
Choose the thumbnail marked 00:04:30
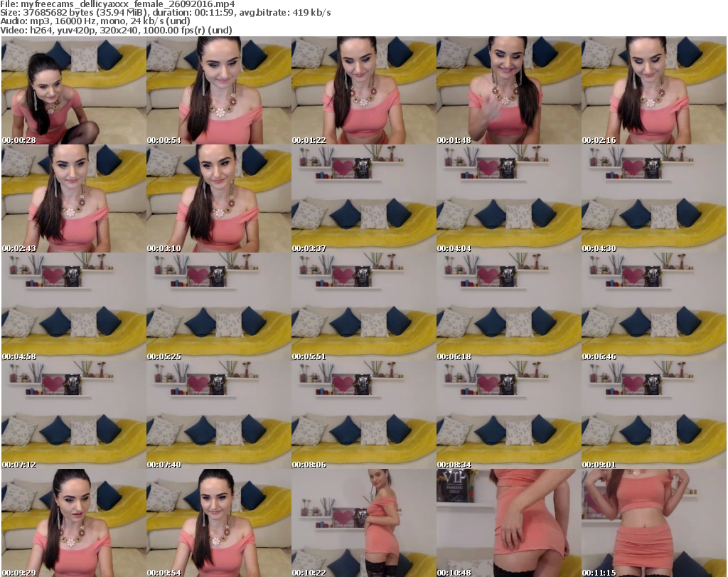[x=653, y=198]
